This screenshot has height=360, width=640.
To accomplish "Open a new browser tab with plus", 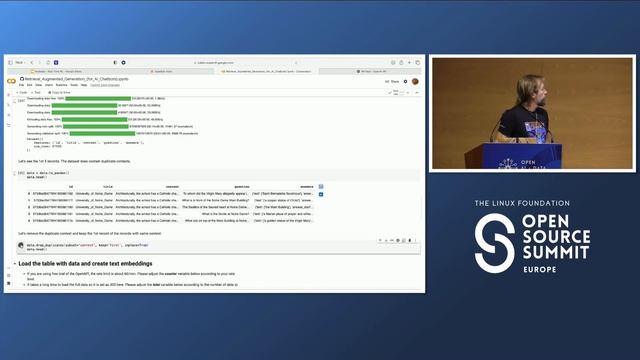I will pos(409,62).
